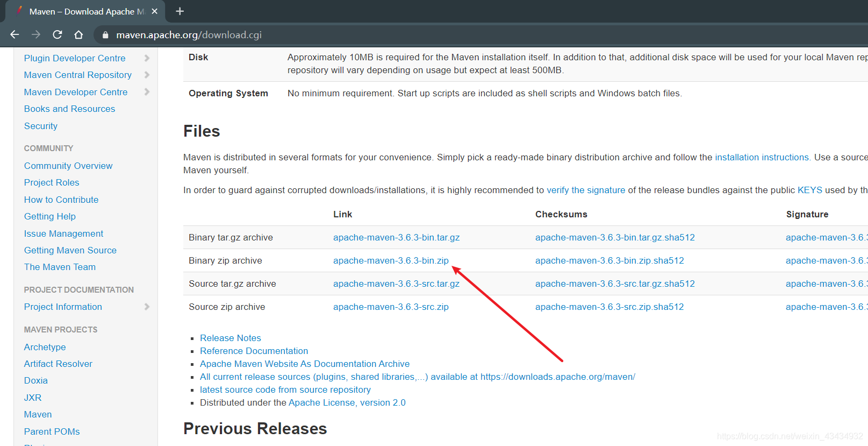Open Maven project link in sidebar
The image size is (868, 446).
pos(38,414)
